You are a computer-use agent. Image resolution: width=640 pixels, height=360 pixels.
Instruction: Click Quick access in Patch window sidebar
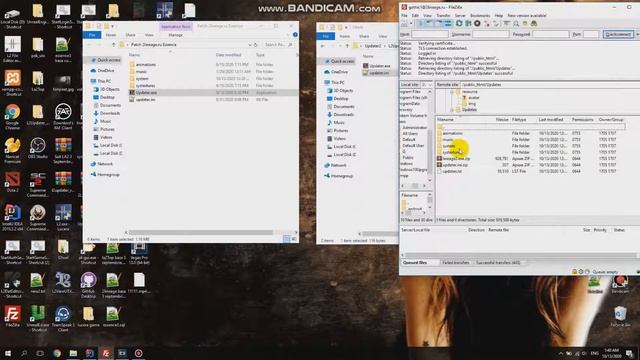(x=108, y=60)
